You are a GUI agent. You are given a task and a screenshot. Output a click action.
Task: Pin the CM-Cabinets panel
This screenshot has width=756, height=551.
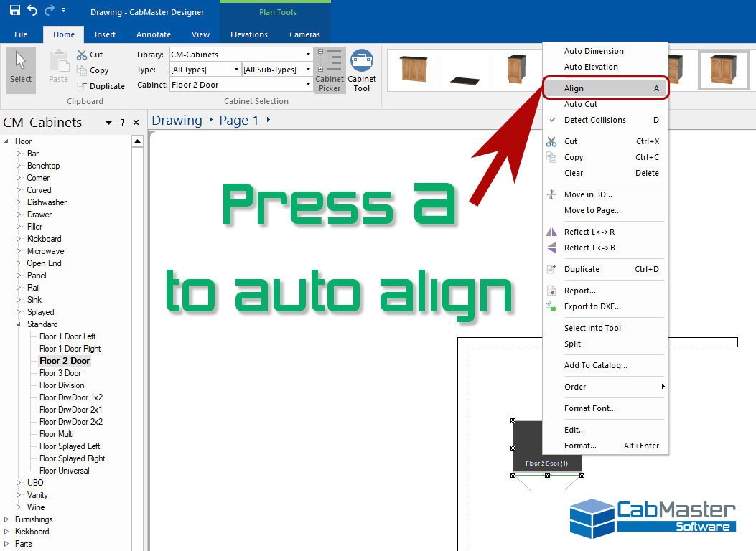[123, 123]
